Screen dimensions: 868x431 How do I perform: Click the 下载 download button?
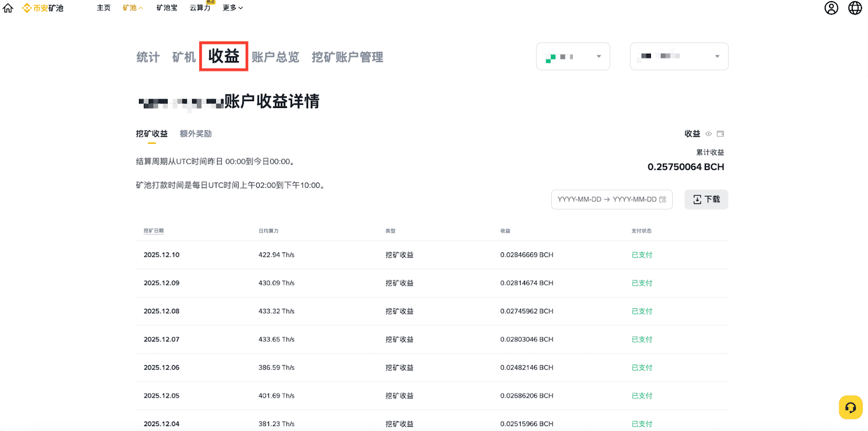pos(706,199)
